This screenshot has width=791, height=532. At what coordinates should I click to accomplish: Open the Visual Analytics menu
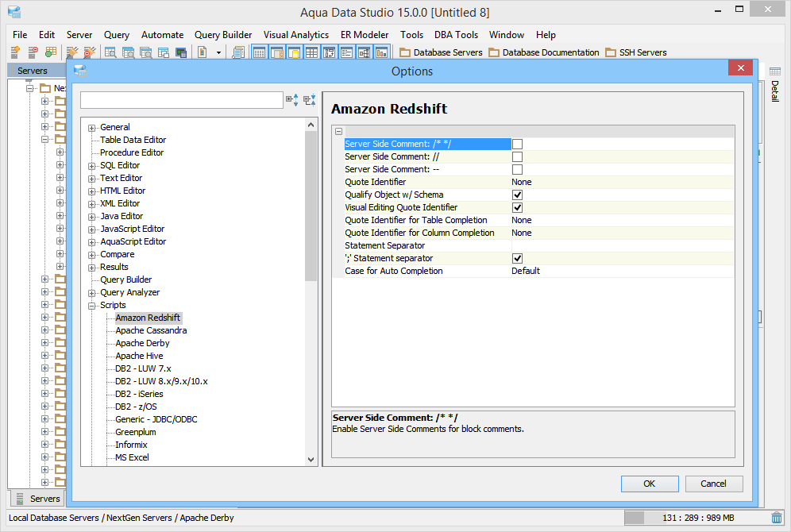pyautogui.click(x=296, y=35)
